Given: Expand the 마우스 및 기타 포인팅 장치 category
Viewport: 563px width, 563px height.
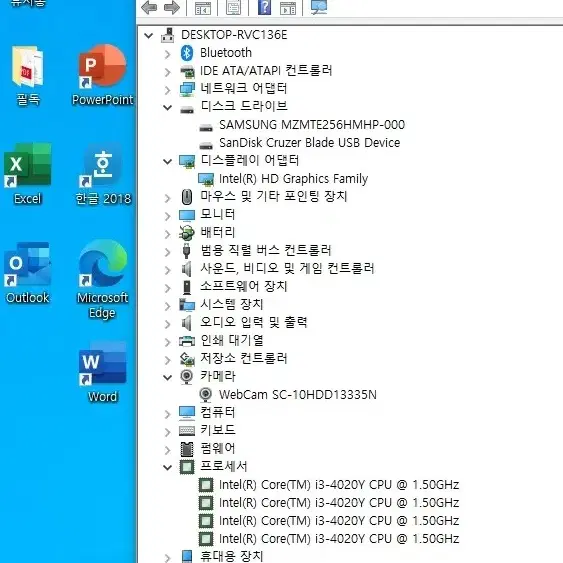Looking at the screenshot, I should point(167,198).
